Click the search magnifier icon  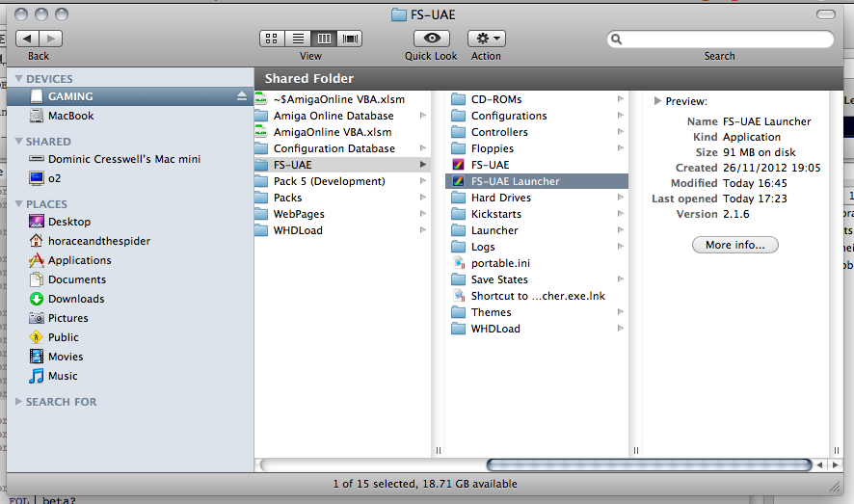[617, 40]
